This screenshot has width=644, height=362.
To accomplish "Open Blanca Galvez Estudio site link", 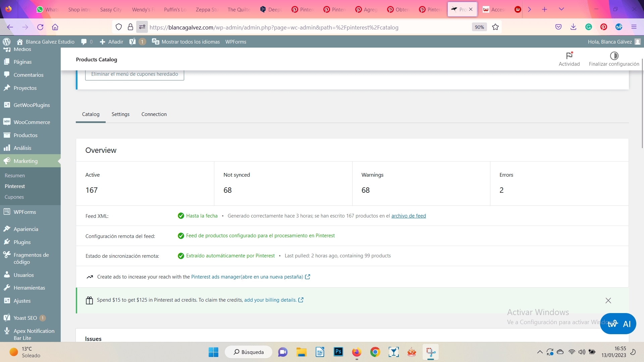I will 46,42.
